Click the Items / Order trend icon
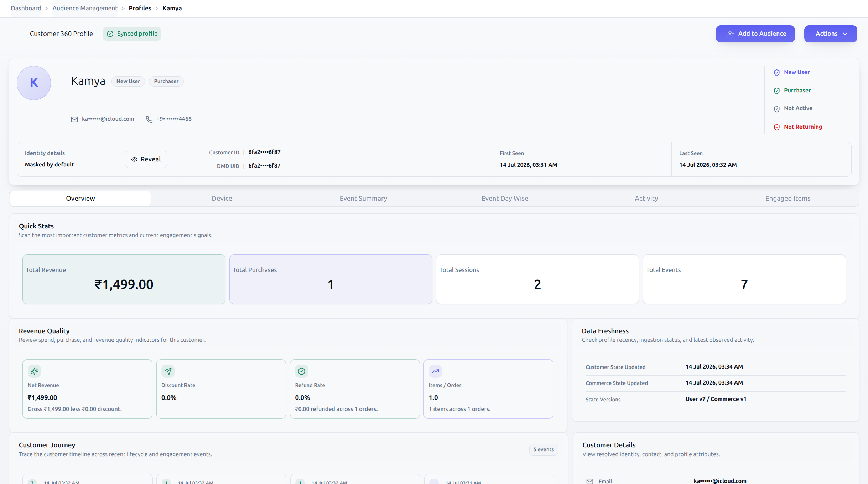 (x=435, y=371)
